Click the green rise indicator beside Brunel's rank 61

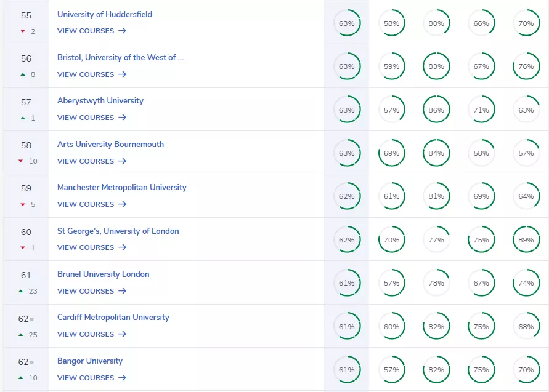click(21, 291)
